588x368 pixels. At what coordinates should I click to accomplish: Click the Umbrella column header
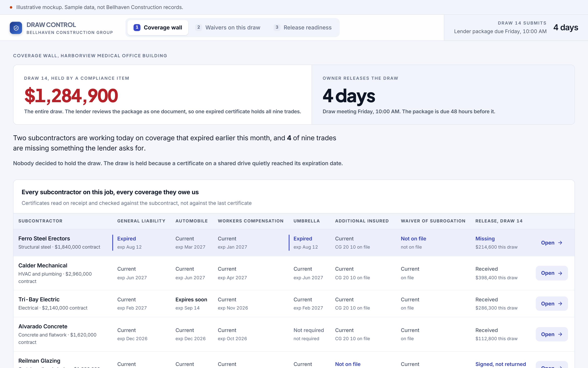pos(306,221)
